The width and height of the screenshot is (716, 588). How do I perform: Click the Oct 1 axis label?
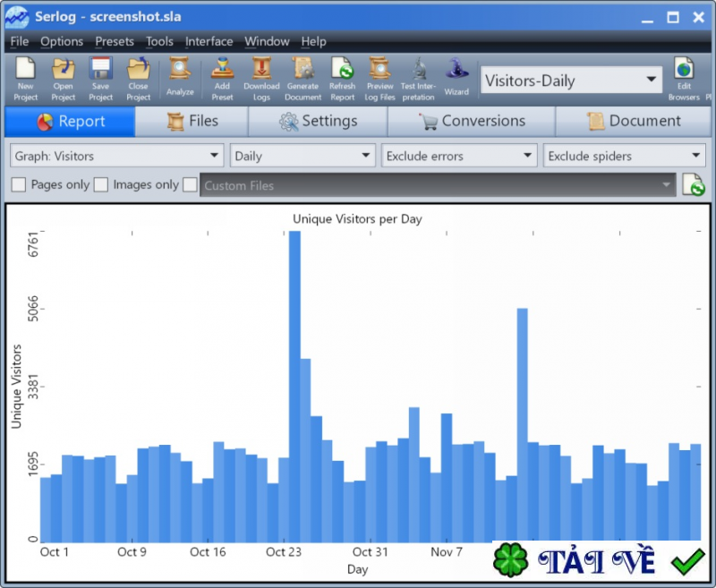click(55, 552)
